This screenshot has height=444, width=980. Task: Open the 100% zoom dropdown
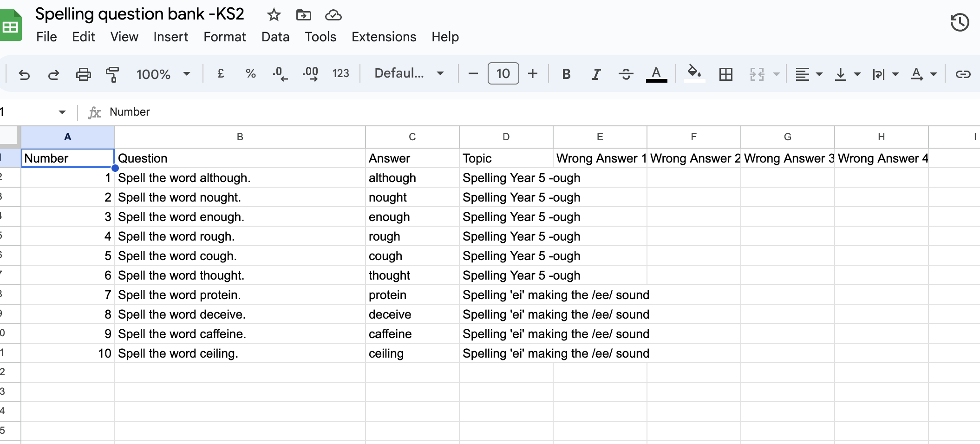163,74
